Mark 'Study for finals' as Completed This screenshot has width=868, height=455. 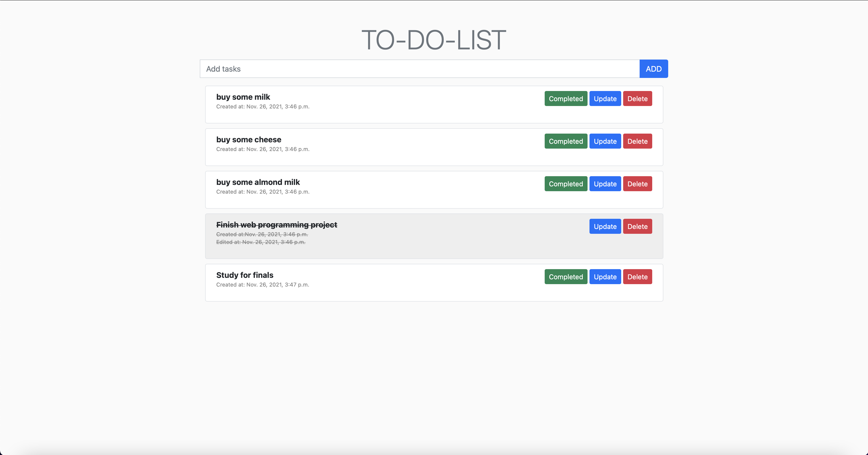point(566,276)
